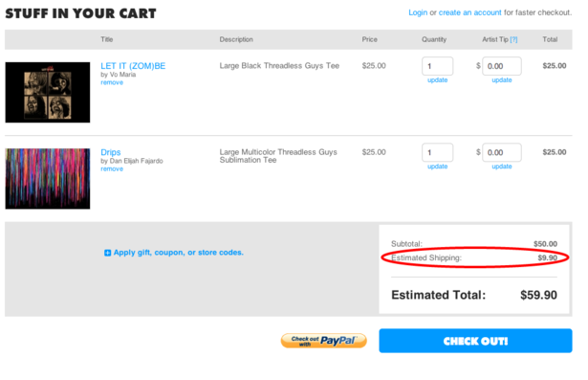Focus quantity field for Drips
The width and height of the screenshot is (588, 380).
click(437, 152)
